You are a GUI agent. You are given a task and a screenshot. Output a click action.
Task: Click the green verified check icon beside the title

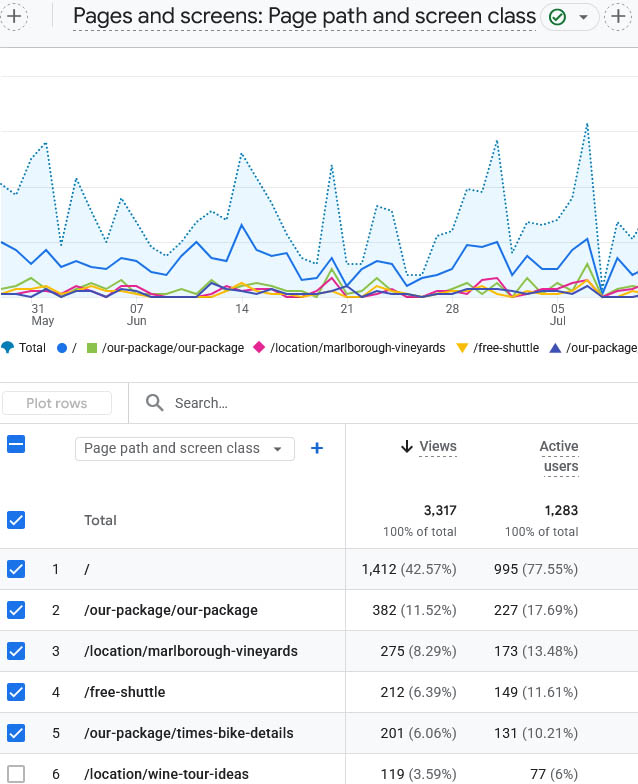(x=557, y=17)
